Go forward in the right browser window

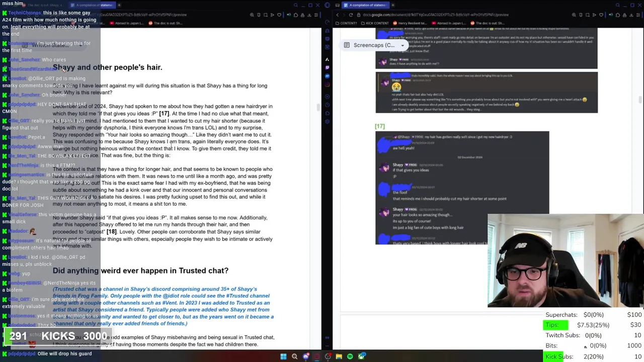[x=344, y=15]
